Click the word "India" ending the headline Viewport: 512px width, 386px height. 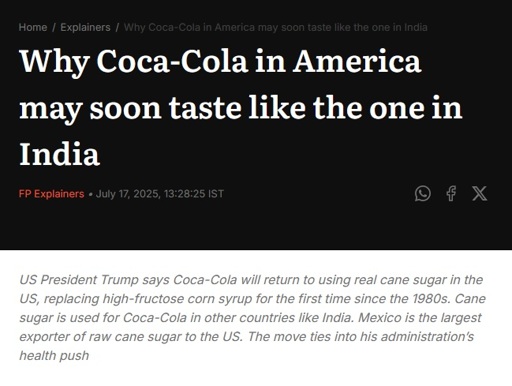[x=59, y=154]
